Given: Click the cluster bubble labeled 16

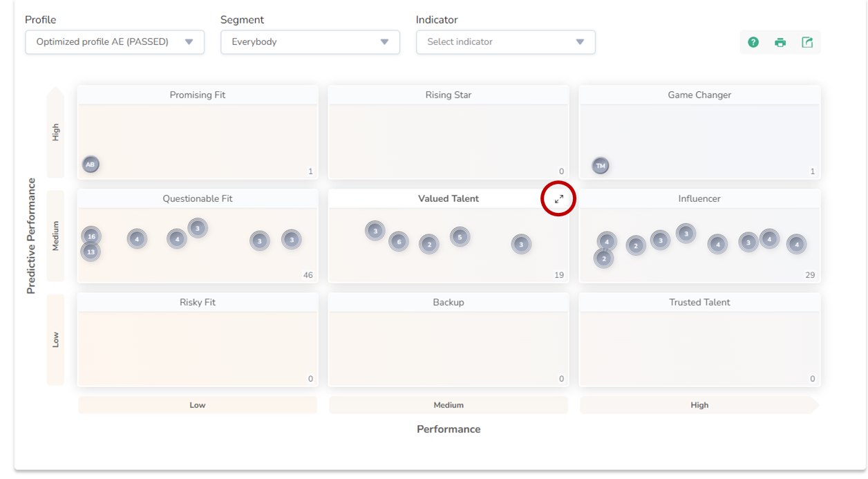Looking at the screenshot, I should click(x=91, y=236).
